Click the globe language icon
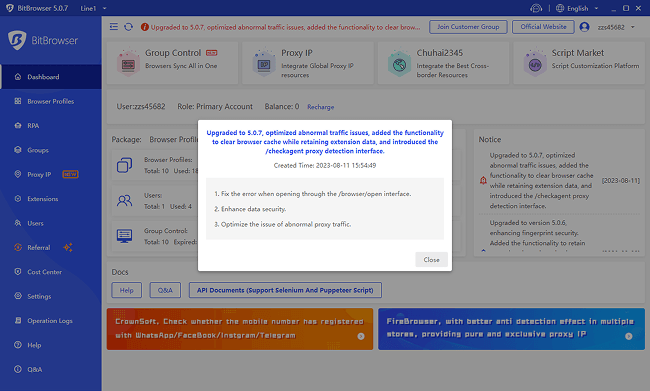This screenshot has height=391, width=650. 560,8
